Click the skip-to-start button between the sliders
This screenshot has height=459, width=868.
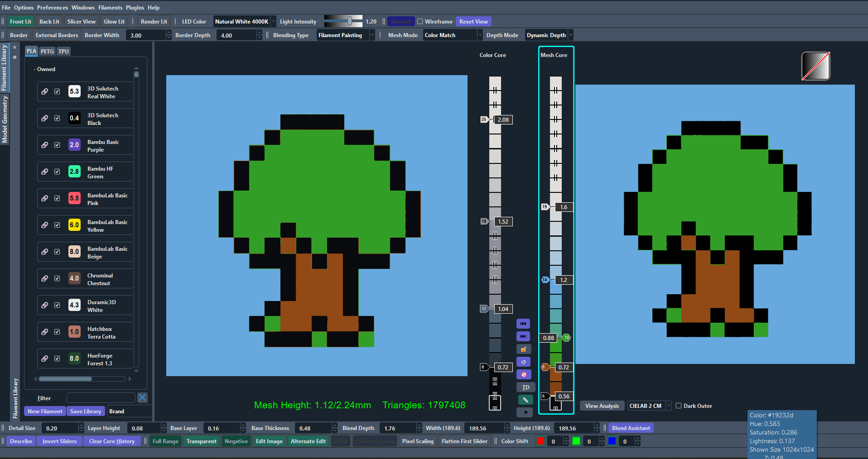(523, 324)
